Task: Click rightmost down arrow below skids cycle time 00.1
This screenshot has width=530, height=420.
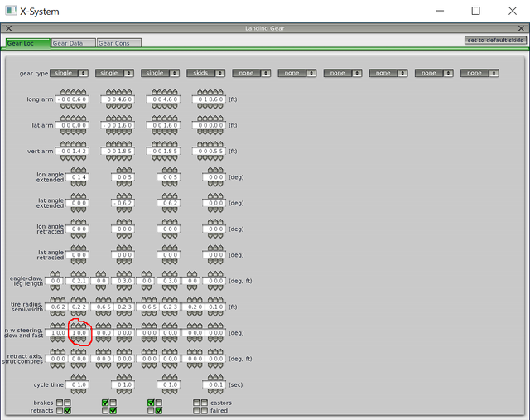Action: pyautogui.click(x=220, y=392)
